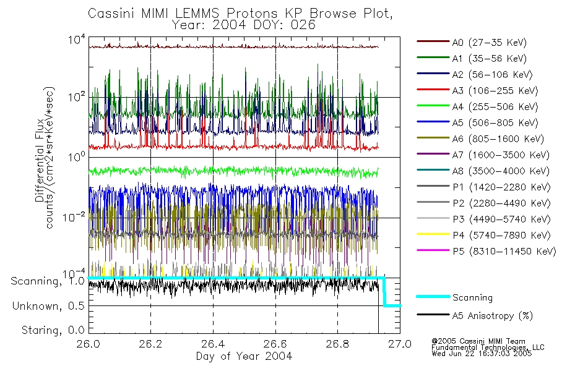
Task: Click the black anisotropy trace in lower panel
Action: pos(233,287)
